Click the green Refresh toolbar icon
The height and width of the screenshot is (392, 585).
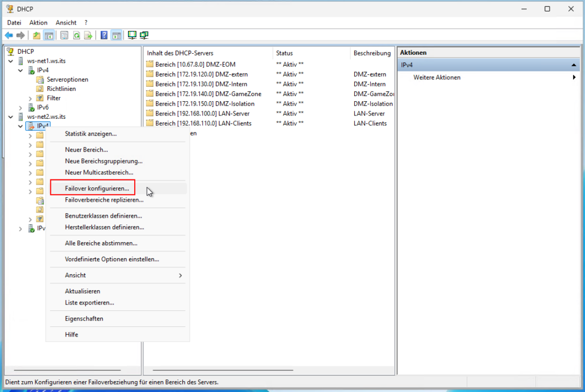pyautogui.click(x=77, y=35)
